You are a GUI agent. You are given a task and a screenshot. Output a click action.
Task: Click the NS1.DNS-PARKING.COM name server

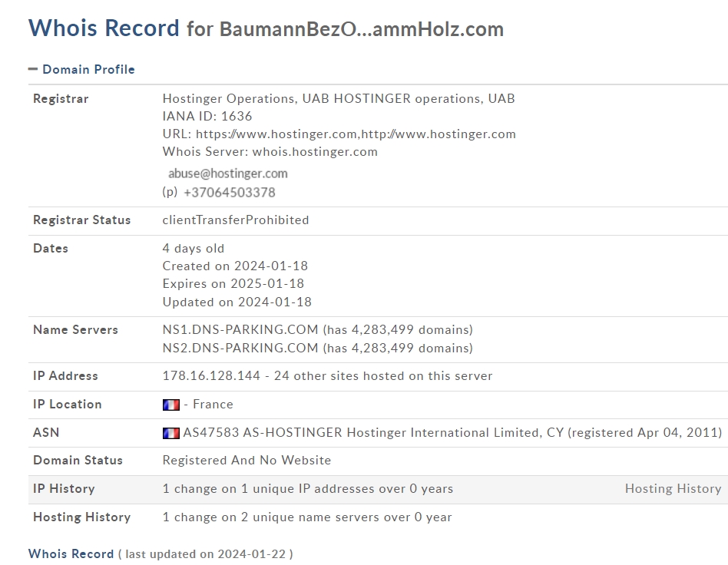tap(240, 329)
